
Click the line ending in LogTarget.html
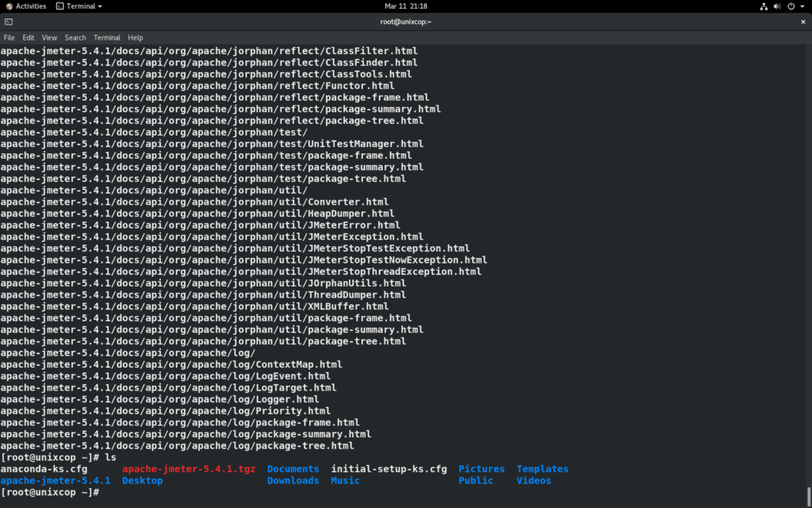point(168,387)
